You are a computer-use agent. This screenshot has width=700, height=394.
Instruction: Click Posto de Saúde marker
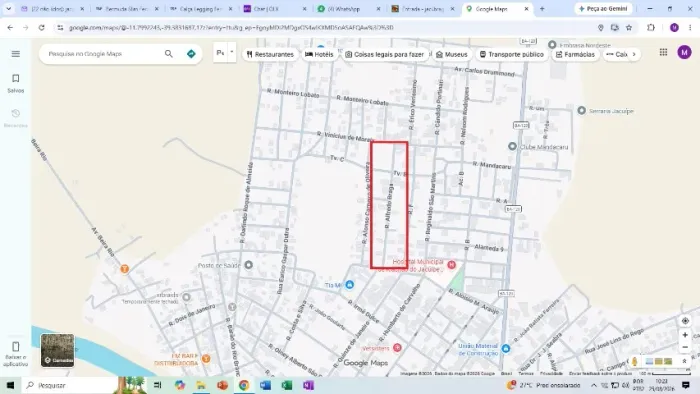[x=249, y=265]
